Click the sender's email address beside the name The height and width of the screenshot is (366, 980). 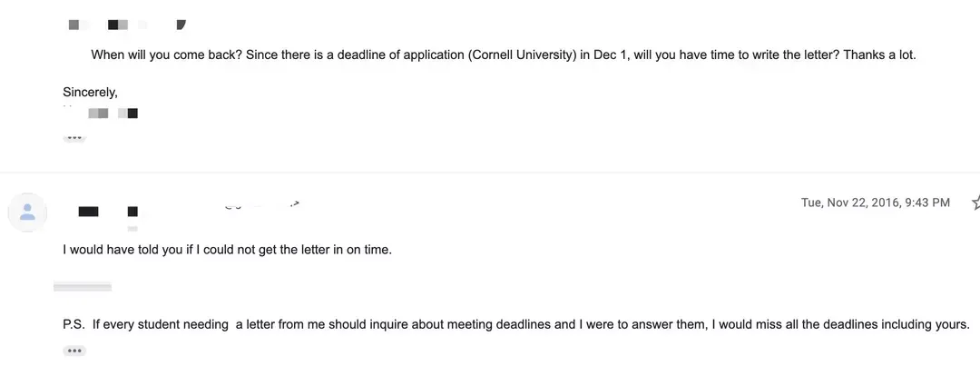click(262, 205)
